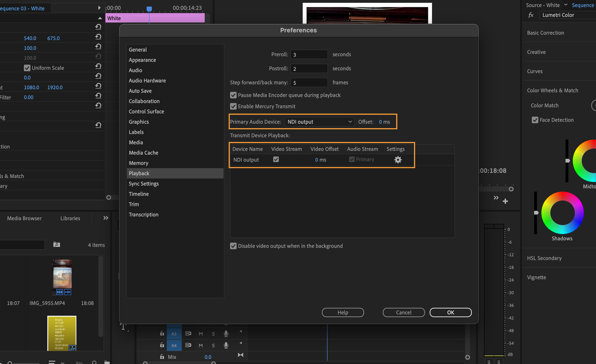Toggle track lock on audio track A4
Viewport: 596px width, 364px height.
click(x=162, y=345)
